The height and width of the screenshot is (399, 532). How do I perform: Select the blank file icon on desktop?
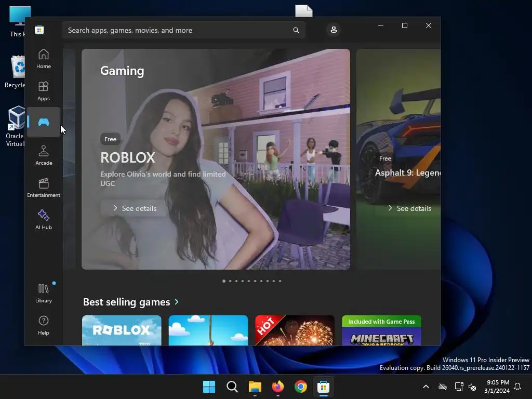303,11
